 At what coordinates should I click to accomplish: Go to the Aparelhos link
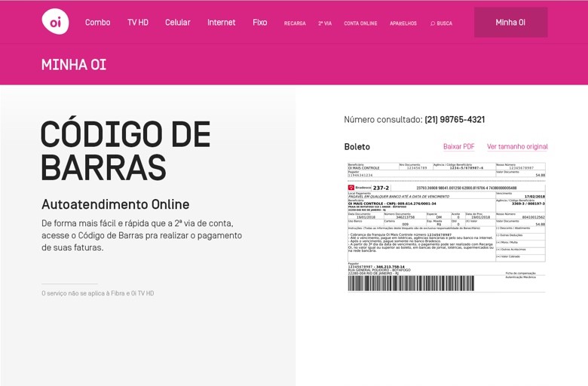(x=403, y=23)
